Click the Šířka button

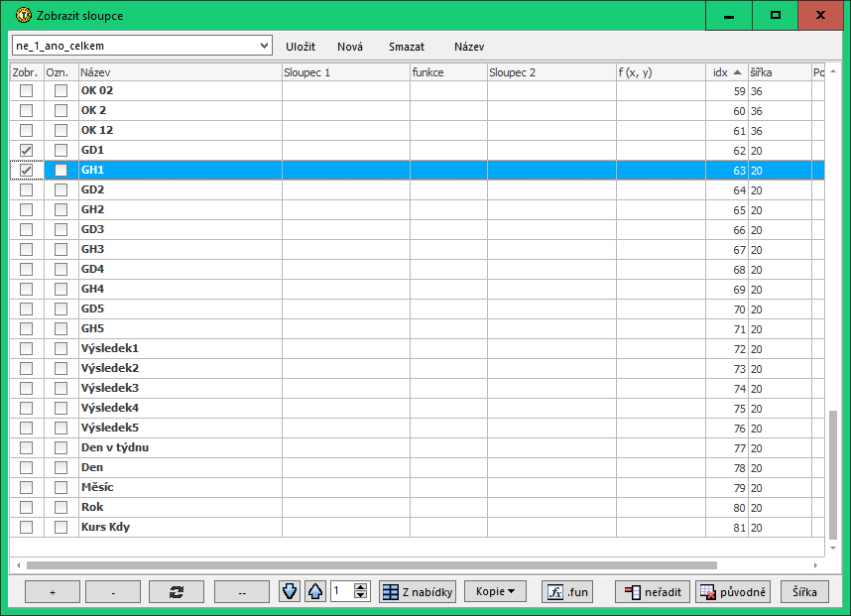point(804,591)
